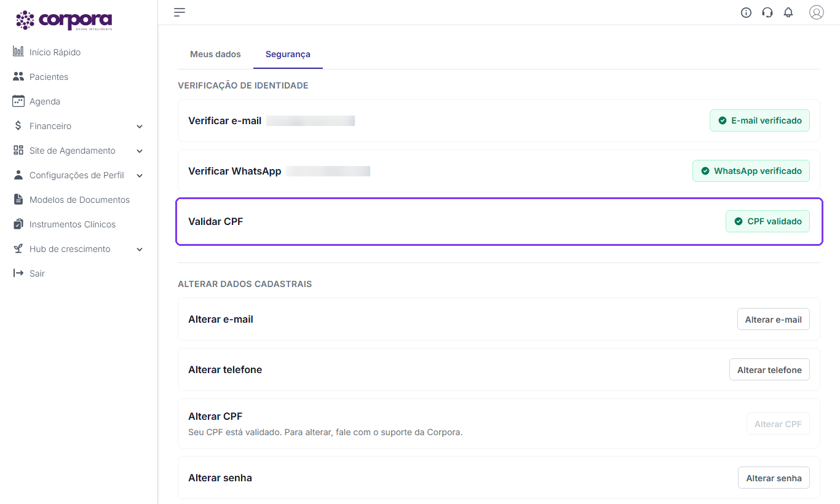
Task: Switch to the Meus dados tab
Action: click(x=215, y=54)
